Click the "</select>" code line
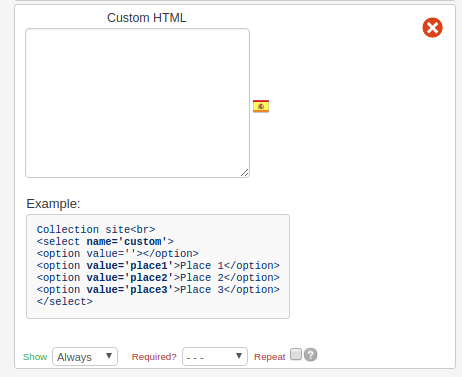This screenshot has height=377, width=462. point(65,302)
